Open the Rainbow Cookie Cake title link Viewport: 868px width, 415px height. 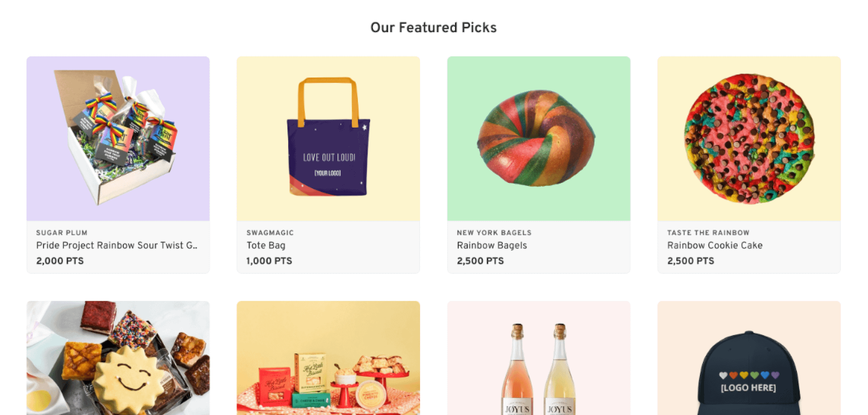pyautogui.click(x=715, y=245)
